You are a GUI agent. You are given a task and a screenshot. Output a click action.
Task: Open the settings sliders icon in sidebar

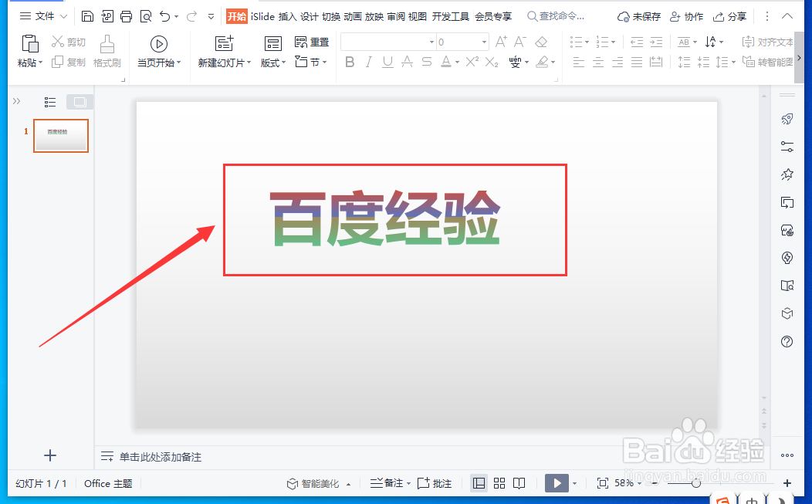click(x=787, y=147)
